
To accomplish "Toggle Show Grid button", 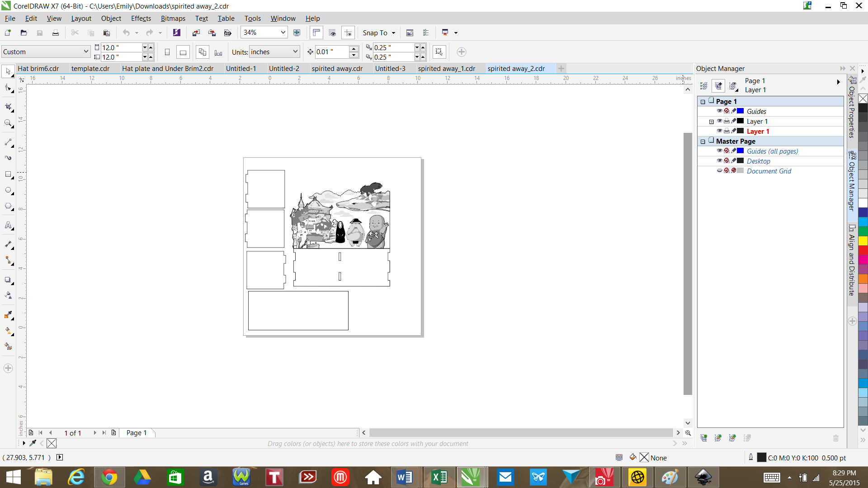I will 332,33.
